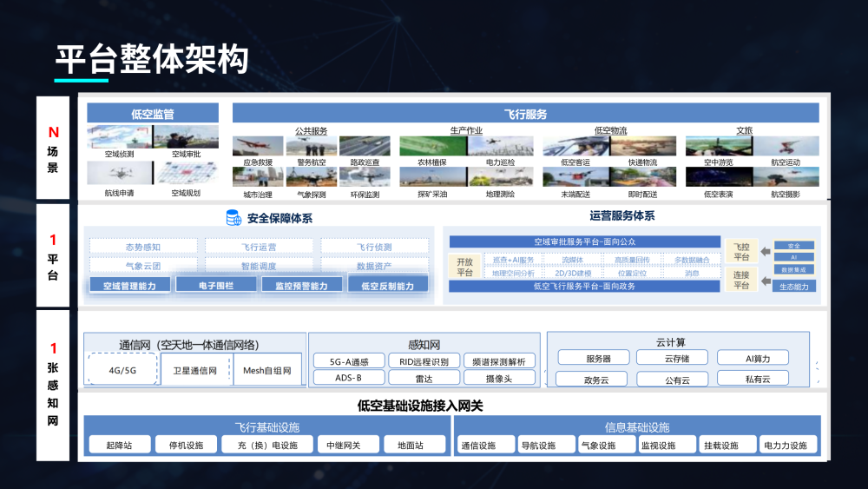This screenshot has height=489, width=868.
Task: Click the 飞控平台 box
Action: pyautogui.click(x=741, y=251)
